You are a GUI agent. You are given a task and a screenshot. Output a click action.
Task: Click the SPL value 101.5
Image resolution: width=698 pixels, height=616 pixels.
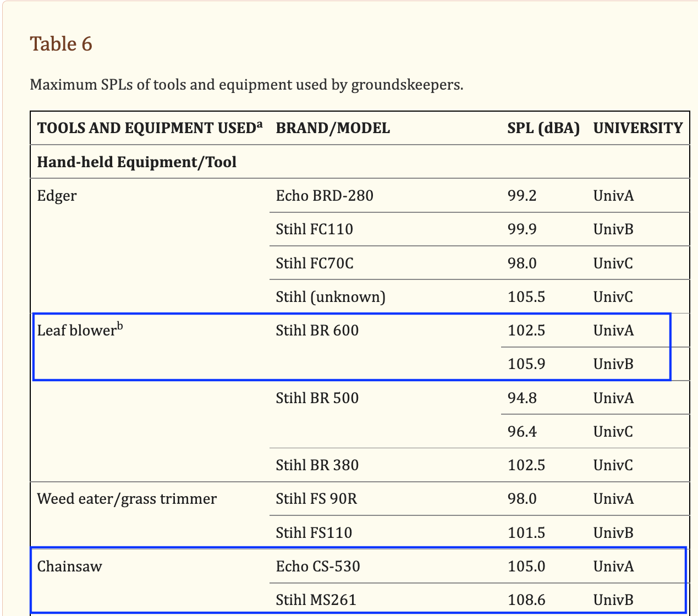pyautogui.click(x=526, y=533)
